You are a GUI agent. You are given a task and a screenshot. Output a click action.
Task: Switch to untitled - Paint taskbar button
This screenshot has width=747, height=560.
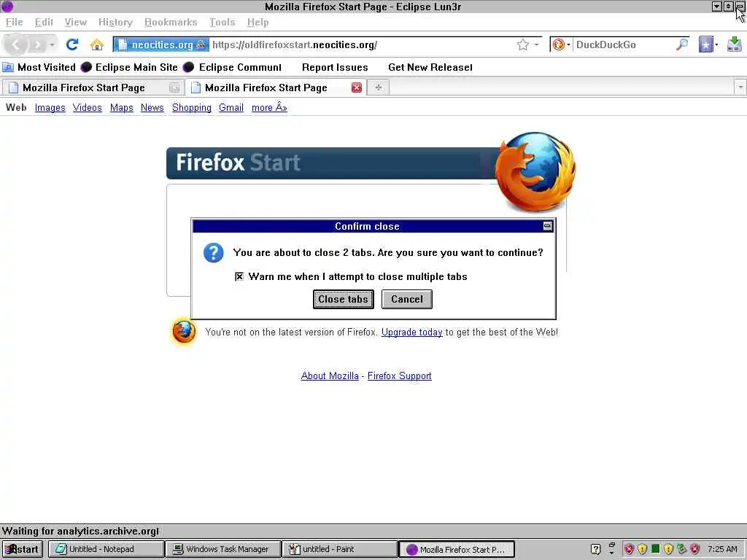tap(340, 549)
